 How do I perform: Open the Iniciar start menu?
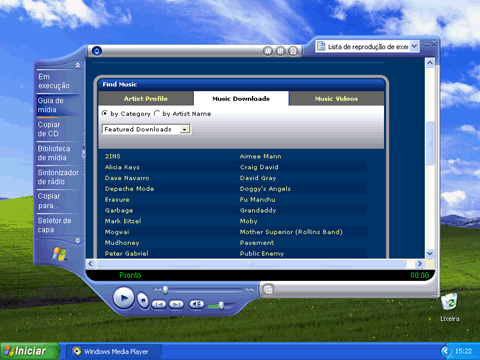(x=30, y=351)
